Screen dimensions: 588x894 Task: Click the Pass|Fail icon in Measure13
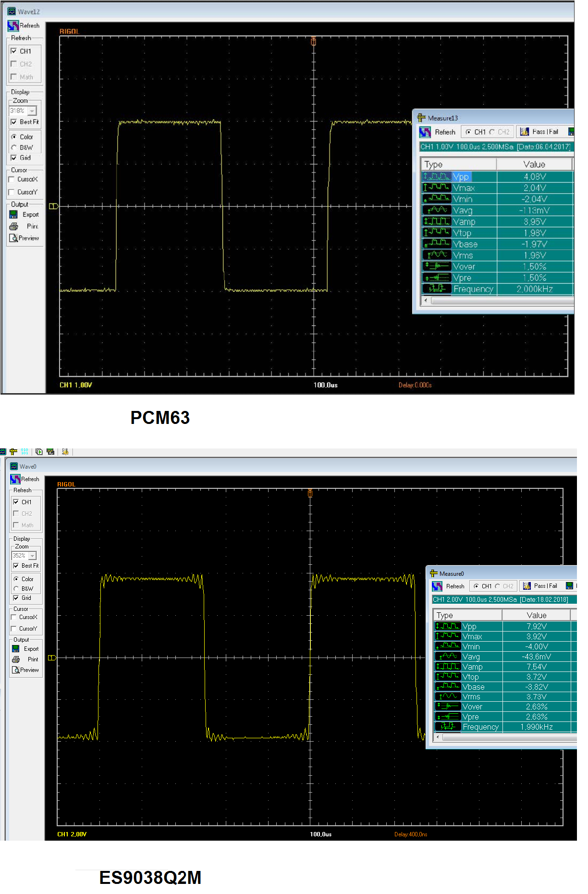tap(525, 132)
